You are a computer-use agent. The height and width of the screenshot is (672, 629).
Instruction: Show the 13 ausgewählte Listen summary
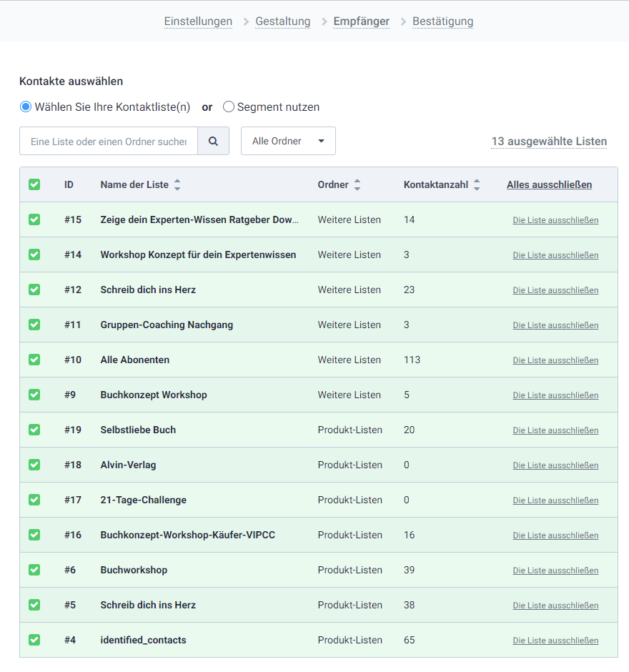coord(549,142)
